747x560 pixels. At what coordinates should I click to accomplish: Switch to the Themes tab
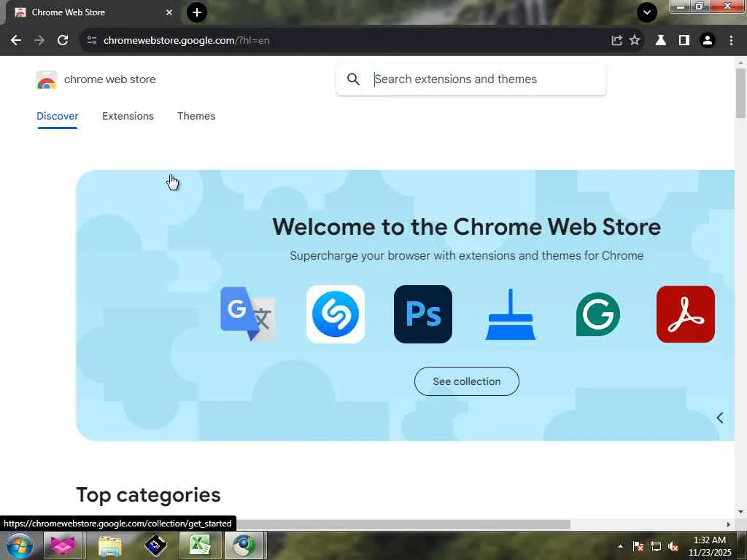[x=196, y=116]
